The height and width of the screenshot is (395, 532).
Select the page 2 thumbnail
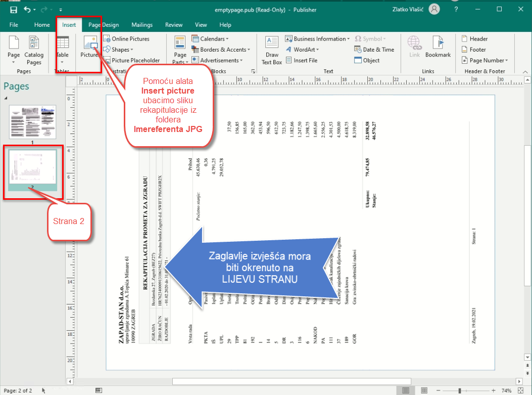(32, 166)
